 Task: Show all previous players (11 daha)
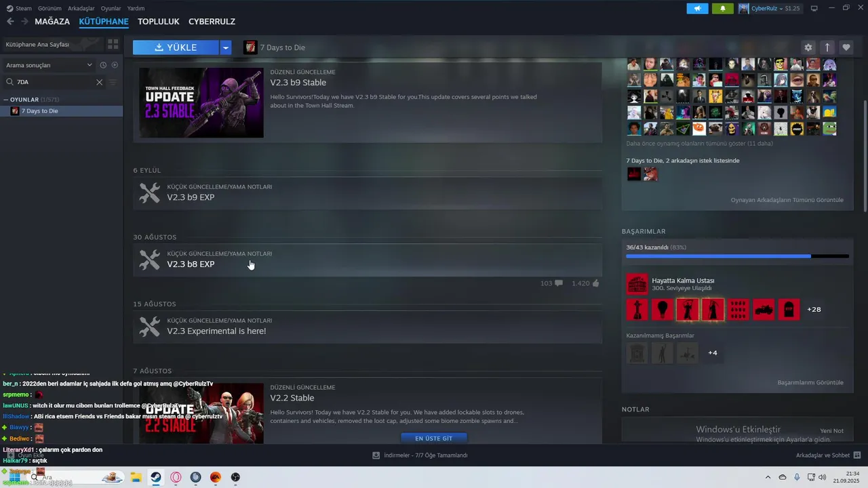(699, 144)
